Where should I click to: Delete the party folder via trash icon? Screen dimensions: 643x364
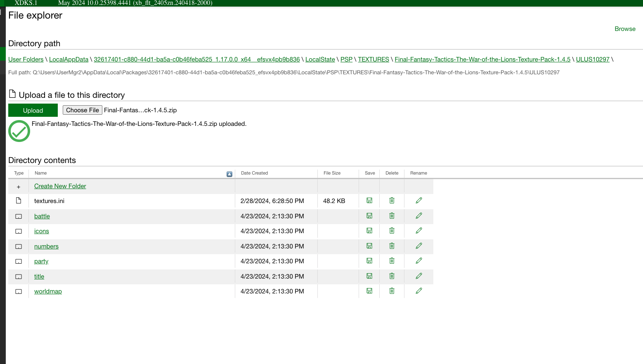click(x=392, y=261)
